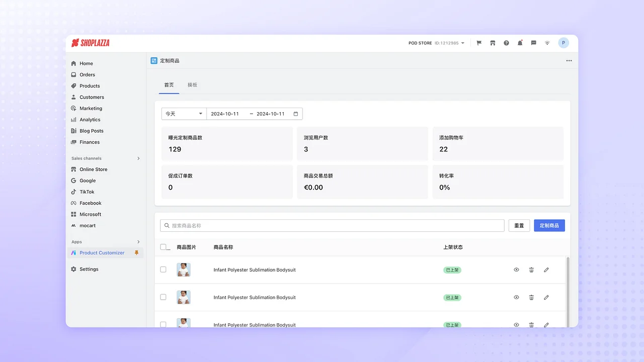Click the Shoplazza logo
Screen dimensions: 644x362
tap(90, 43)
